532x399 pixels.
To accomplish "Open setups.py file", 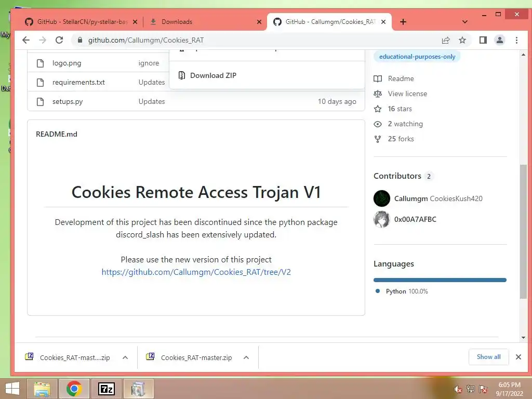I will 68,101.
